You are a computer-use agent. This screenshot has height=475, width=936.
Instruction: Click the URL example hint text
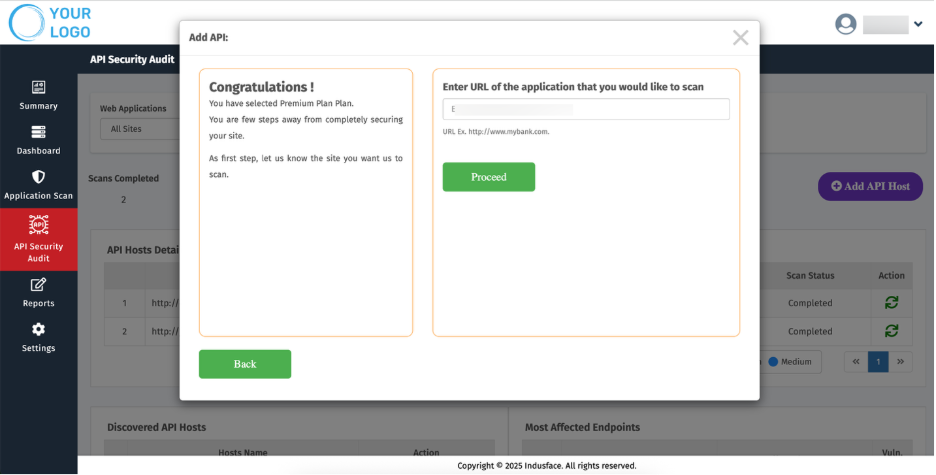pyautogui.click(x=495, y=131)
